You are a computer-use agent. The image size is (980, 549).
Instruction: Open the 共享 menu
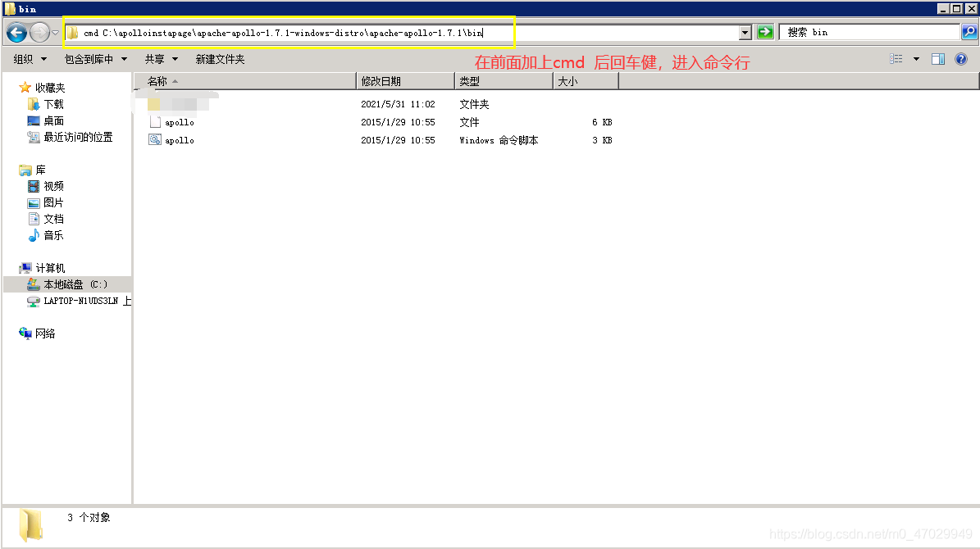tap(162, 59)
